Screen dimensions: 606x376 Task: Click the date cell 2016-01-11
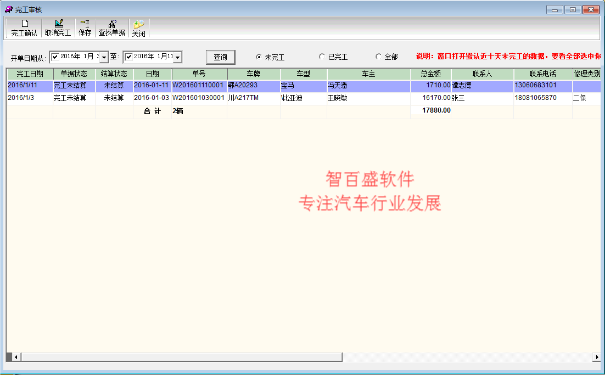(152, 85)
